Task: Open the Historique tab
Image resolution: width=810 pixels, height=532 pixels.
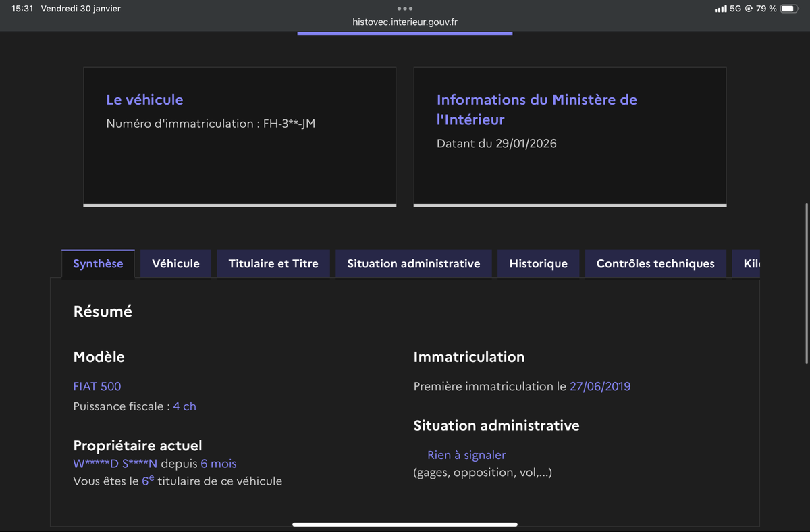Action: pyautogui.click(x=538, y=263)
